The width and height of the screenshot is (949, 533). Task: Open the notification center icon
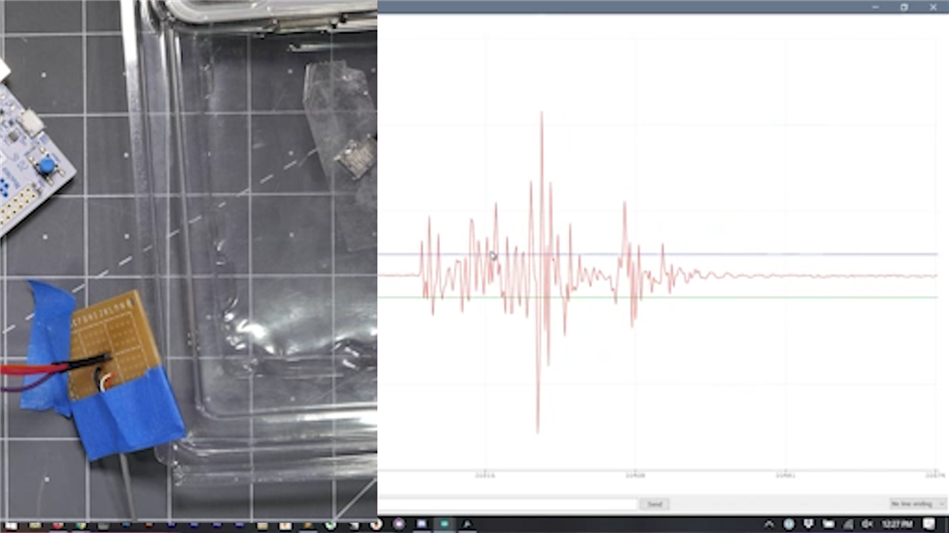(930, 524)
